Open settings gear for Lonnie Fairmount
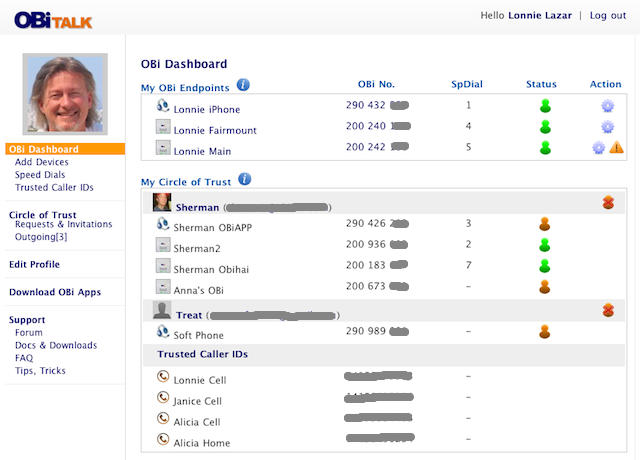This screenshot has height=460, width=640. [607, 127]
